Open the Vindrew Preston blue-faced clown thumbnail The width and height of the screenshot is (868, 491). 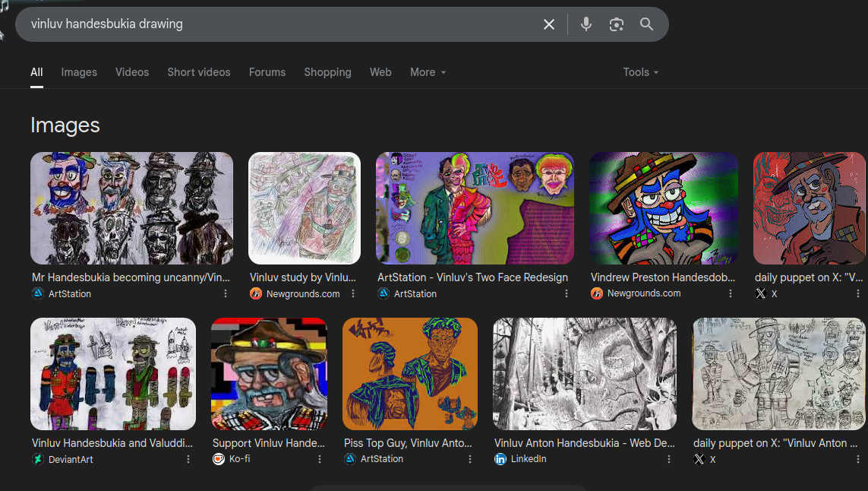coord(664,208)
